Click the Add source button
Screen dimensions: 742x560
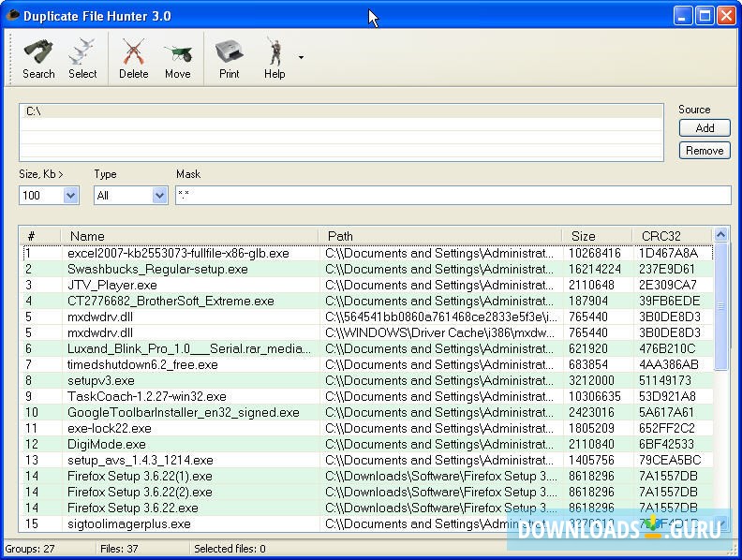click(x=705, y=128)
